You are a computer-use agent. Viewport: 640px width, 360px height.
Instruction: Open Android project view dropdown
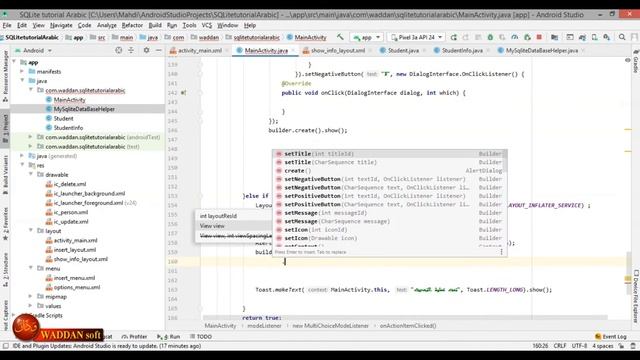33,50
